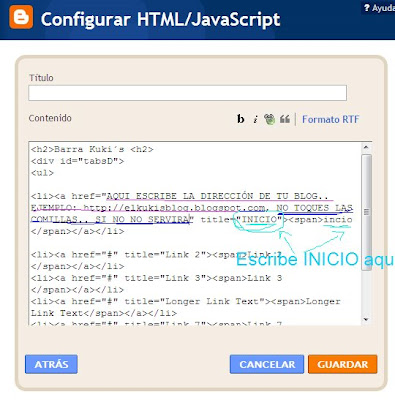Click the '<ul>' code line

(42, 173)
